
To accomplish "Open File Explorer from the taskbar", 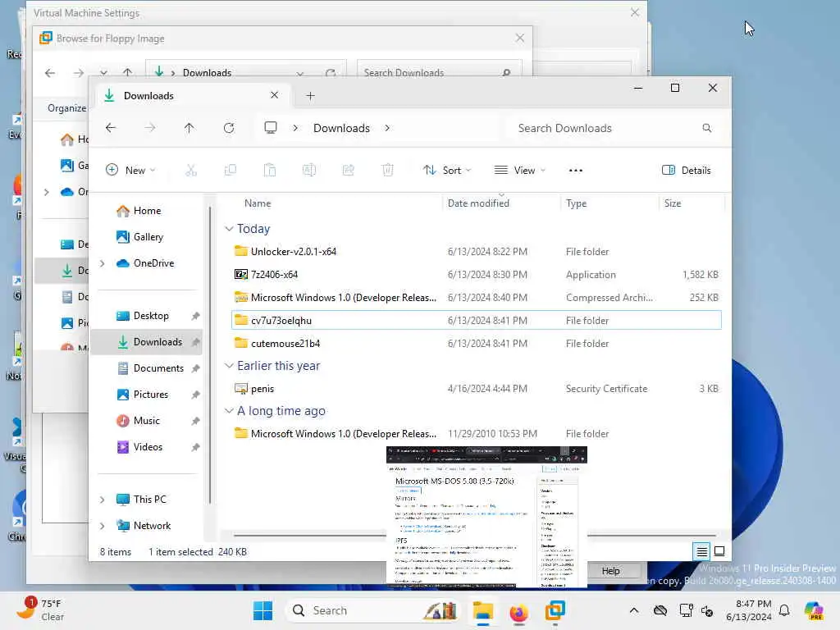I will coord(482,610).
